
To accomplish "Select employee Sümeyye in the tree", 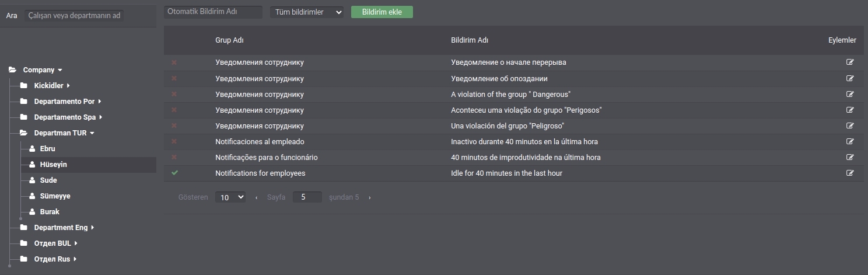I will pos(55,196).
